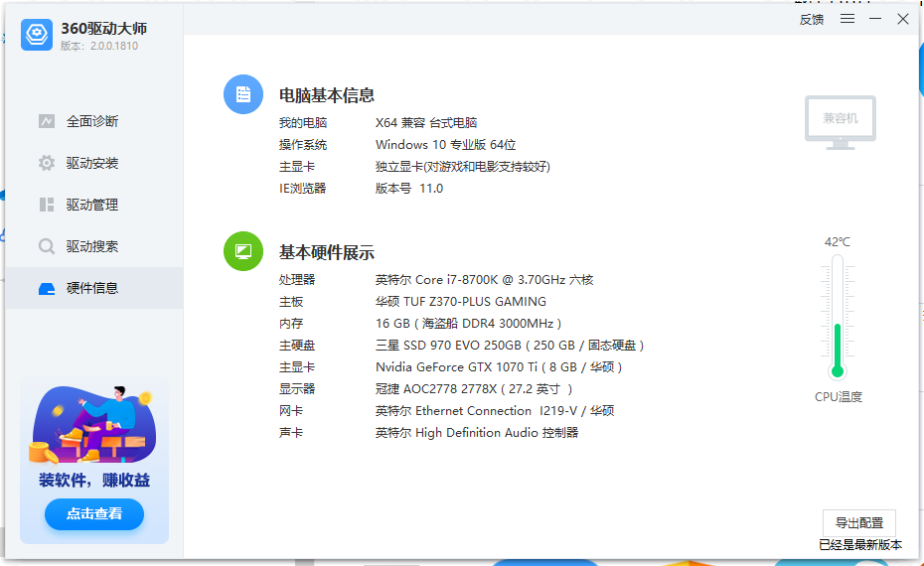The image size is (924, 566).
Task: Open the hamburger main menu
Action: 847,19
